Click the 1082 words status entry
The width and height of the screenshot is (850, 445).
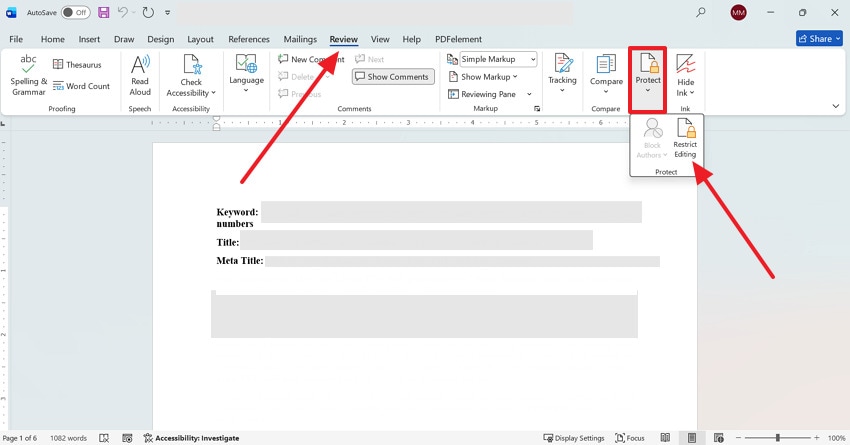[x=68, y=438]
